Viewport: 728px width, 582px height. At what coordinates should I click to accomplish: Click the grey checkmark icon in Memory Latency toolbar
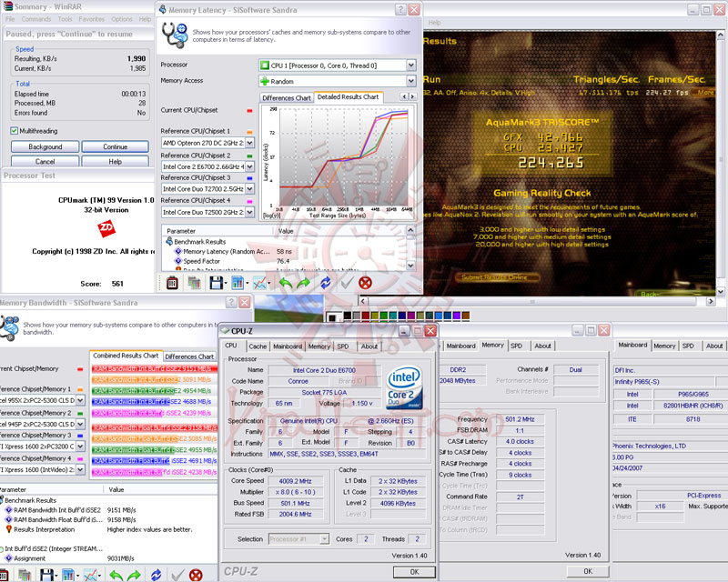pos(347,283)
